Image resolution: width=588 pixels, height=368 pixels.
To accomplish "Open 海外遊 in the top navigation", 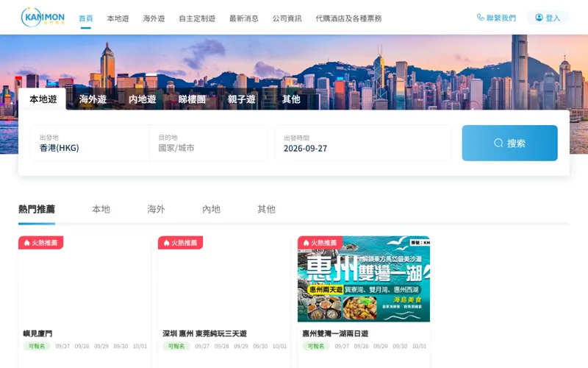I will [x=154, y=18].
